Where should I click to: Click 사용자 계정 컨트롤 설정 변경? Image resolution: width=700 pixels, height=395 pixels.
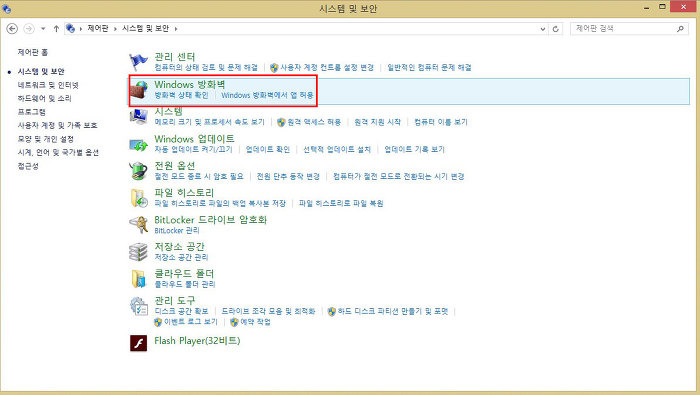pyautogui.click(x=327, y=67)
